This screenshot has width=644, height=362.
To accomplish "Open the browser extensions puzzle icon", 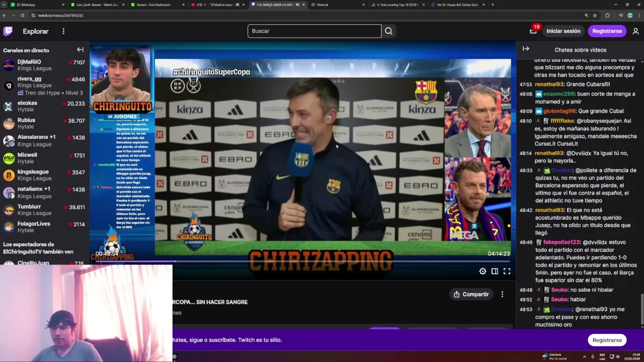I will coord(607,16).
